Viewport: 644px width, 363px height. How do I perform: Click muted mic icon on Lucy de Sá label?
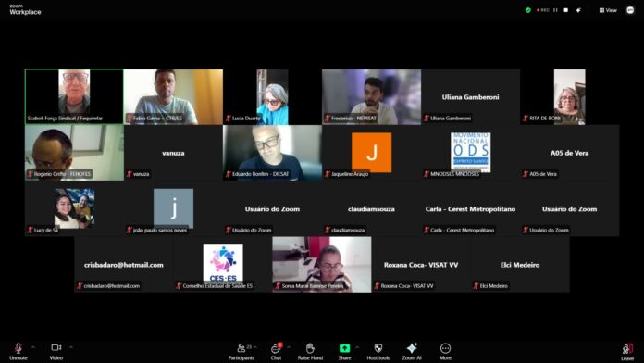pos(30,230)
